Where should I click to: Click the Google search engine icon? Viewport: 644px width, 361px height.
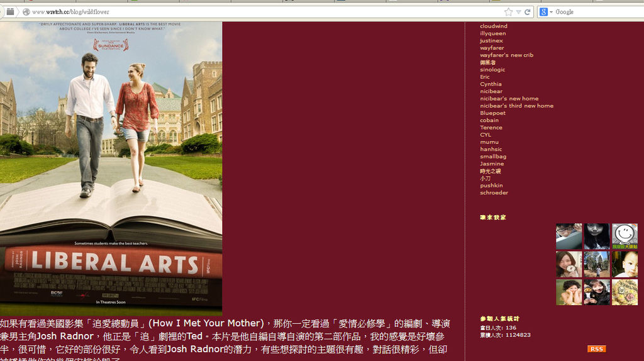[543, 12]
